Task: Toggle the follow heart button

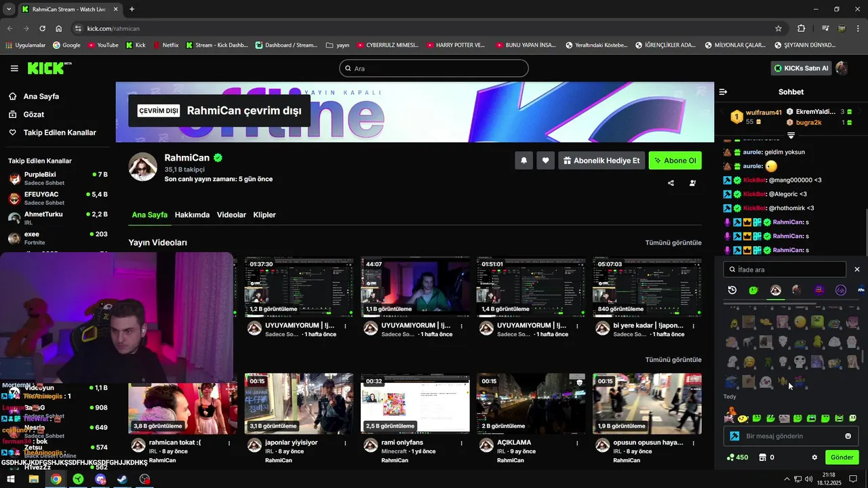Action: [x=545, y=161]
